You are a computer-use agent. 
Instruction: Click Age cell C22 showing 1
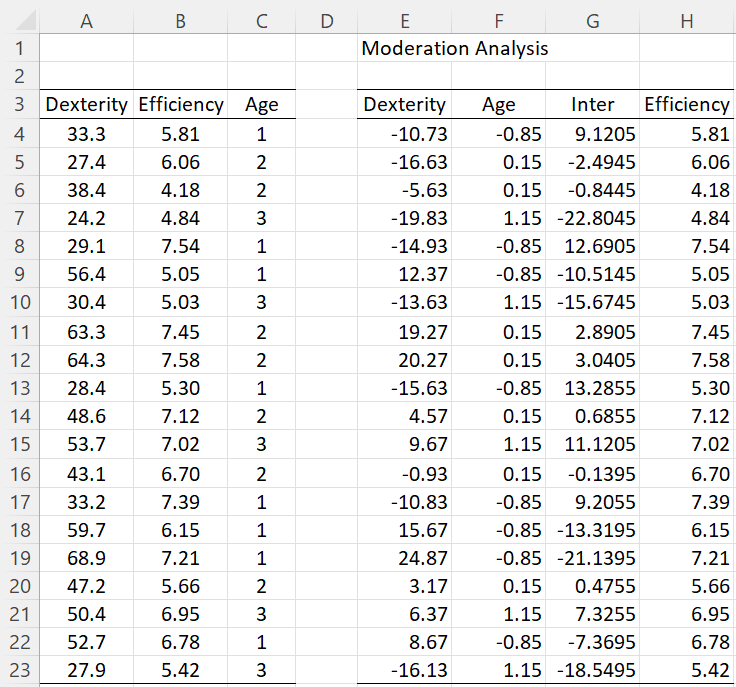[261, 642]
